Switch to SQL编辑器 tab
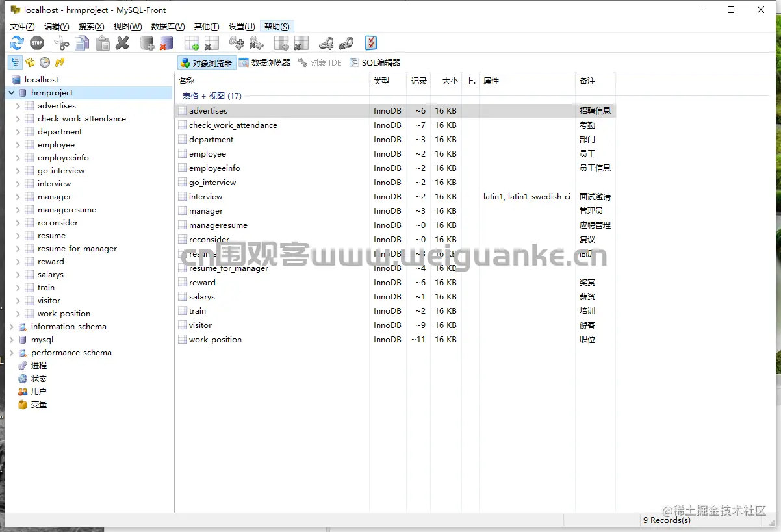The width and height of the screenshot is (781, 532). coord(375,63)
